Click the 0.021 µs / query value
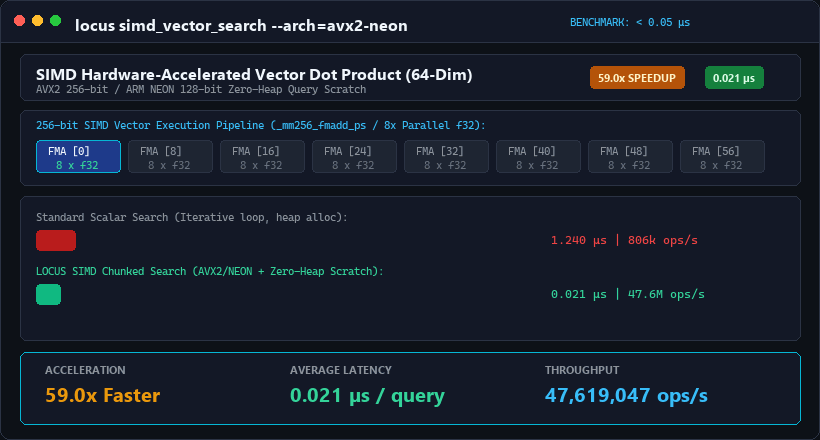This screenshot has width=820, height=440. tap(367, 396)
